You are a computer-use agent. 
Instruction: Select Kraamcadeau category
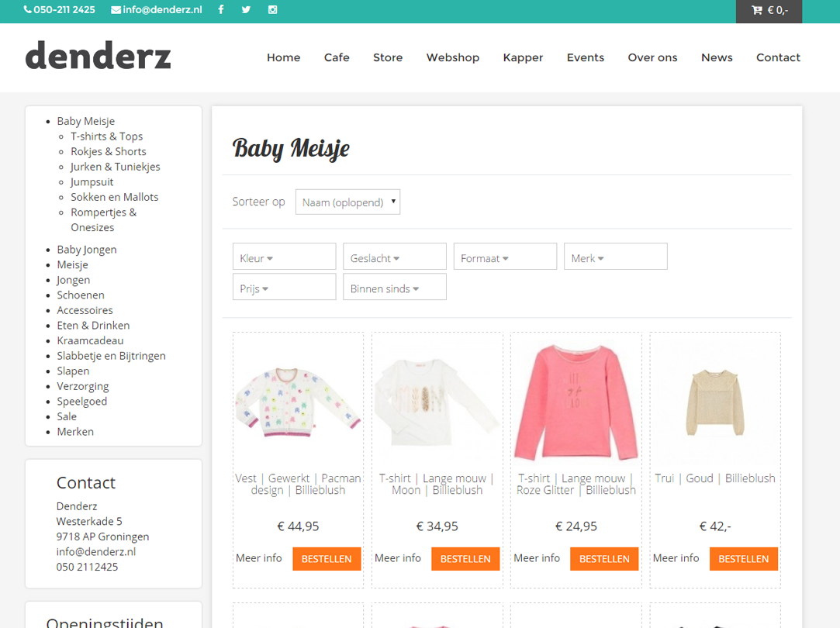tap(90, 340)
